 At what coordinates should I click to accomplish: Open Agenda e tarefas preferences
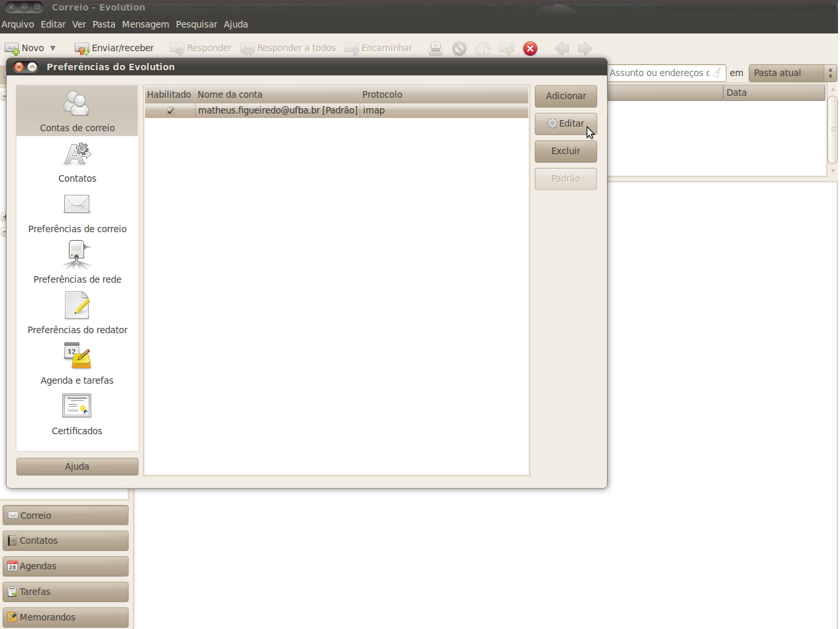click(77, 364)
